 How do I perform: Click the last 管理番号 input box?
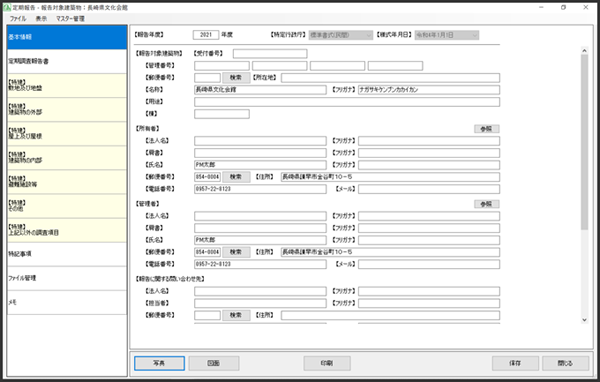point(395,66)
